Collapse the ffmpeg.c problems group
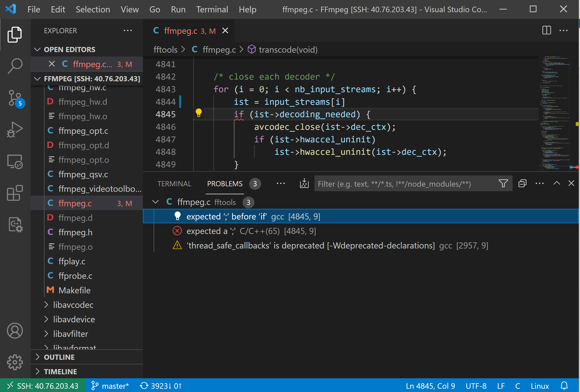This screenshot has width=580, height=392. coord(156,202)
